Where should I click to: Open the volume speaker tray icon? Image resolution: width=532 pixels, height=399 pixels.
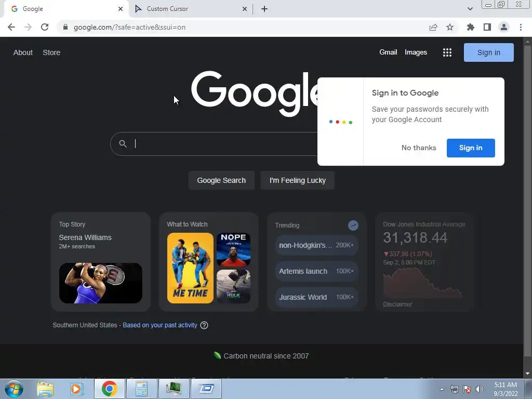480,389
